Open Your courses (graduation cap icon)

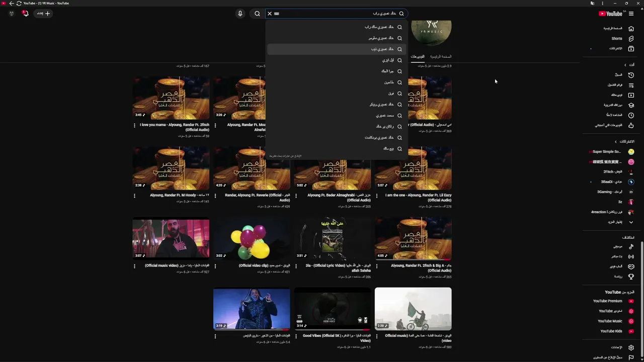coord(631,105)
